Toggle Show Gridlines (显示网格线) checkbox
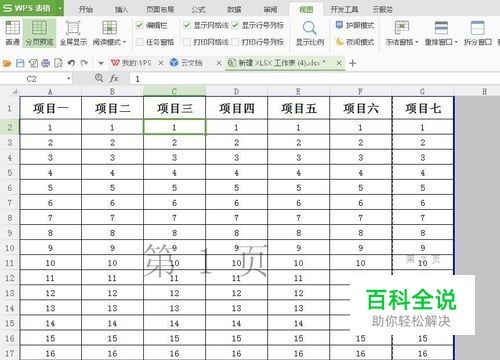 click(187, 25)
